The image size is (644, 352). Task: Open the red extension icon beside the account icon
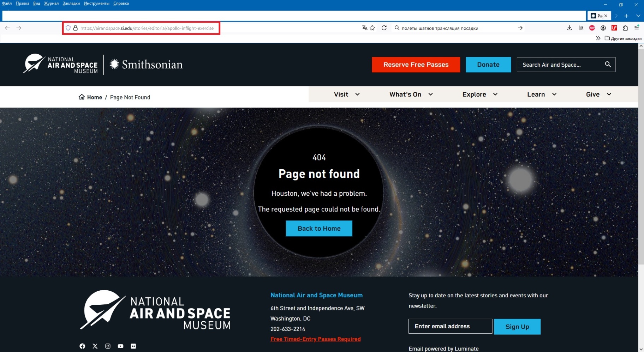614,28
